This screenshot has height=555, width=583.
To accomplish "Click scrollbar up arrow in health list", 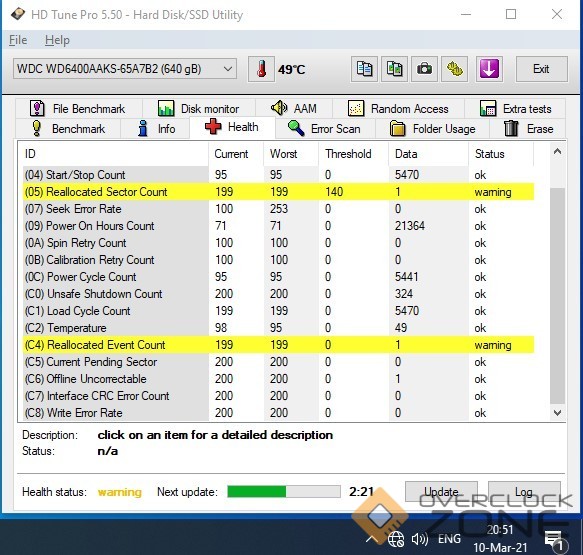I will click(557, 151).
